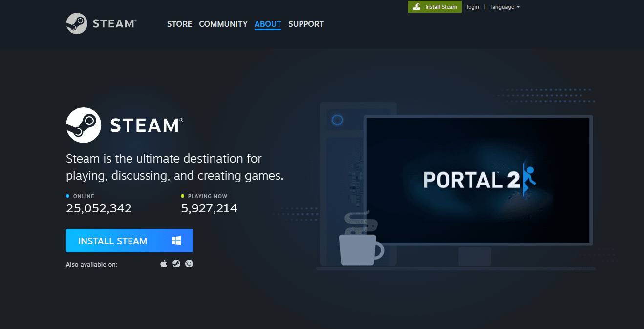Viewport: 644px width, 329px height.
Task: Click the 'Also available on:' label
Action: click(92, 264)
